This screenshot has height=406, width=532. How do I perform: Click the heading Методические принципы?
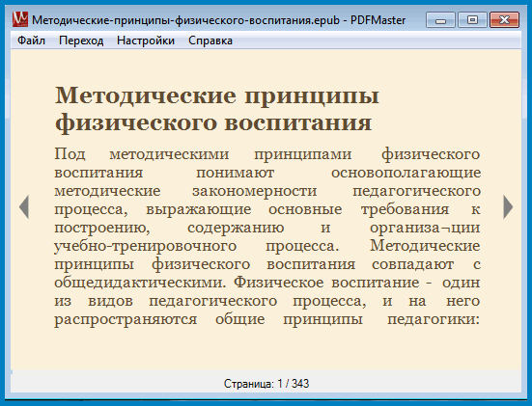tap(217, 95)
